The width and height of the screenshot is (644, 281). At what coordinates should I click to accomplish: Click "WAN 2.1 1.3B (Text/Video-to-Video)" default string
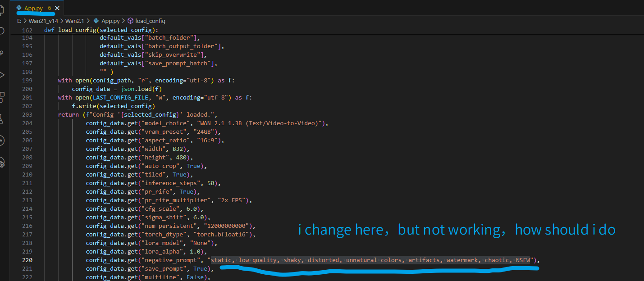pyautogui.click(x=260, y=123)
